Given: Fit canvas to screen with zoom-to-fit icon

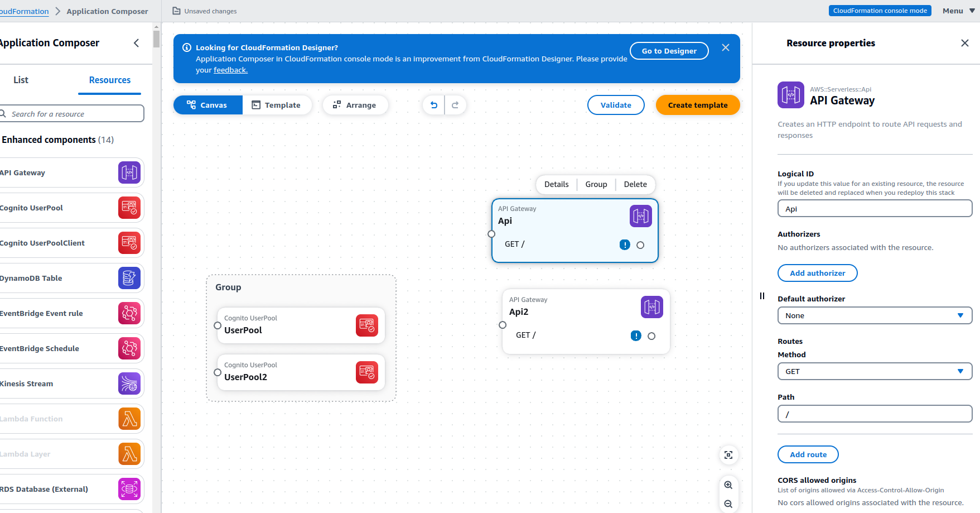Looking at the screenshot, I should click(728, 455).
